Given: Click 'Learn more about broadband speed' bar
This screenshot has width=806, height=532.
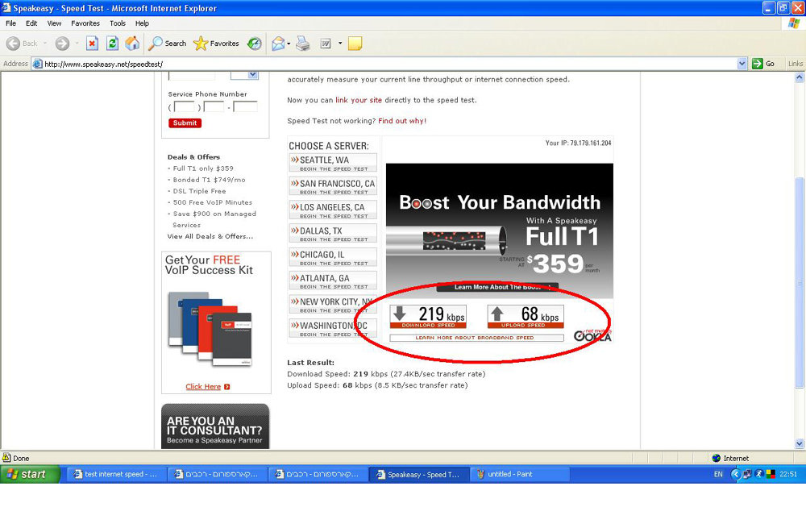Looking at the screenshot, I should click(476, 338).
